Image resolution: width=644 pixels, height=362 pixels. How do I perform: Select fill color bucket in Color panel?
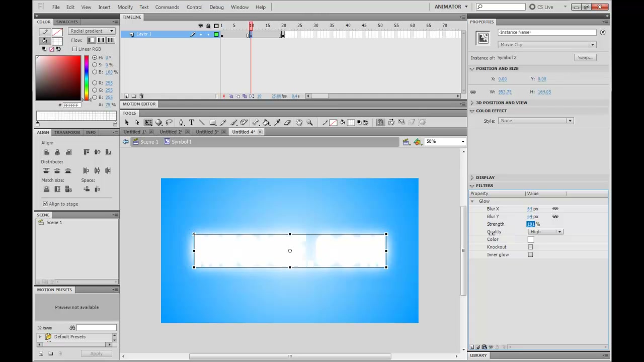point(45,41)
